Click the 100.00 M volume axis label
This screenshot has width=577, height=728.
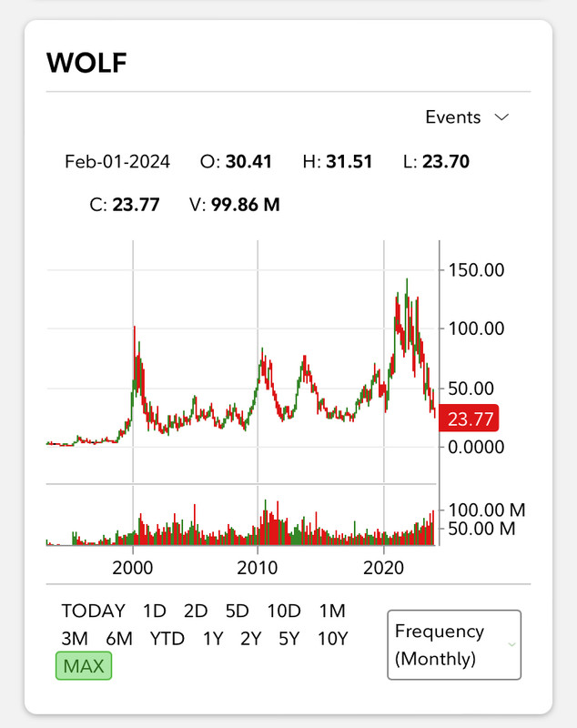[487, 511]
